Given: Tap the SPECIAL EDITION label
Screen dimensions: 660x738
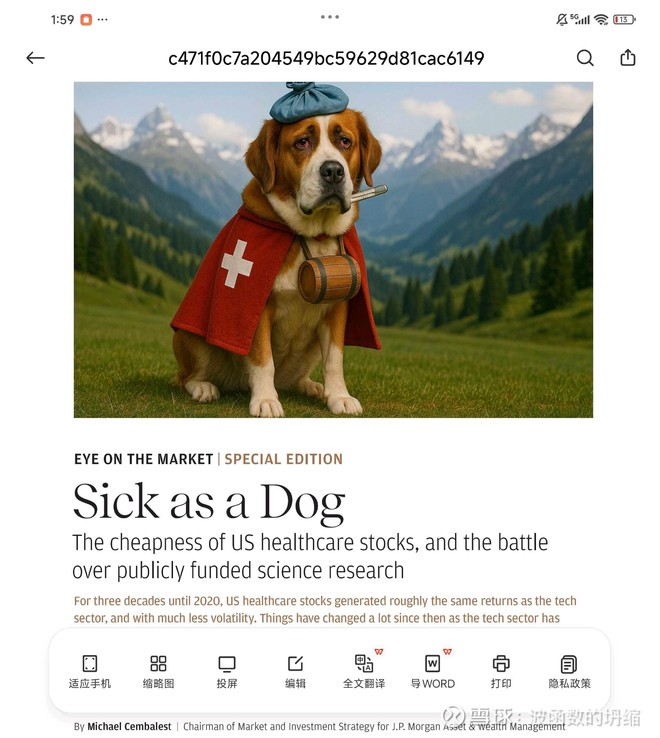Looking at the screenshot, I should [283, 459].
